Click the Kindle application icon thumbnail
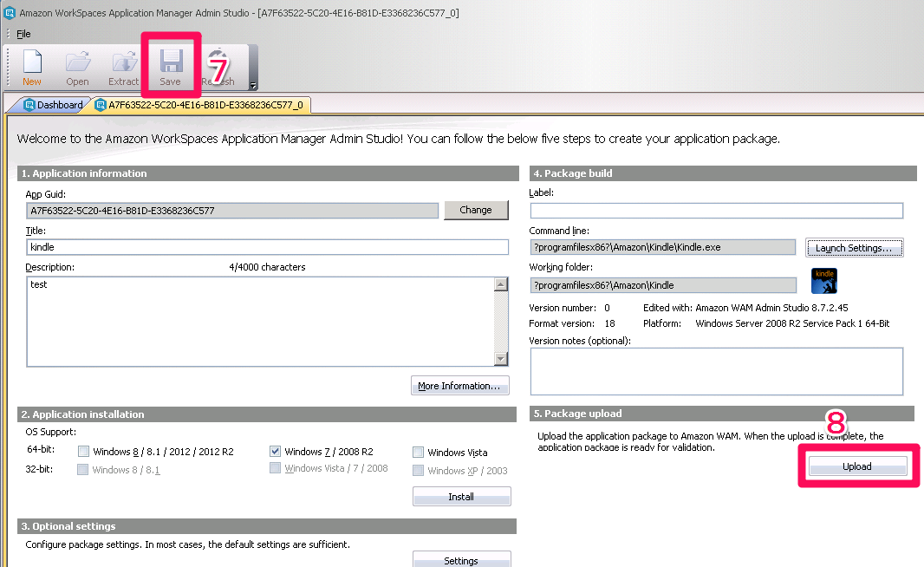Image resolution: width=924 pixels, height=567 pixels. 823,281
